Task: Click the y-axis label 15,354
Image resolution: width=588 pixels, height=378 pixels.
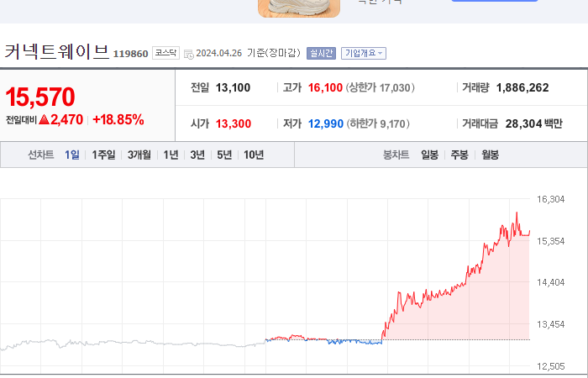Action: [550, 241]
